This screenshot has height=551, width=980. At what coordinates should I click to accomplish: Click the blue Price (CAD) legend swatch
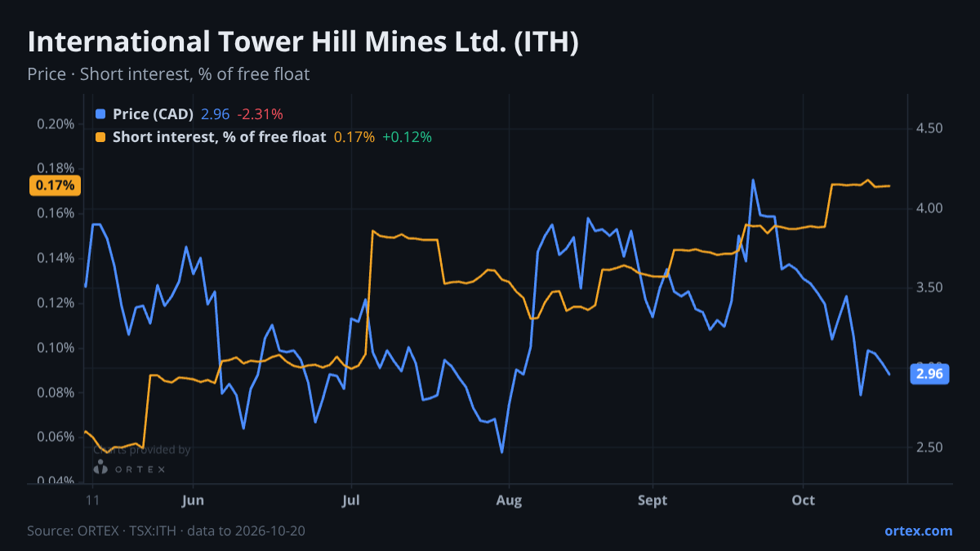[100, 114]
